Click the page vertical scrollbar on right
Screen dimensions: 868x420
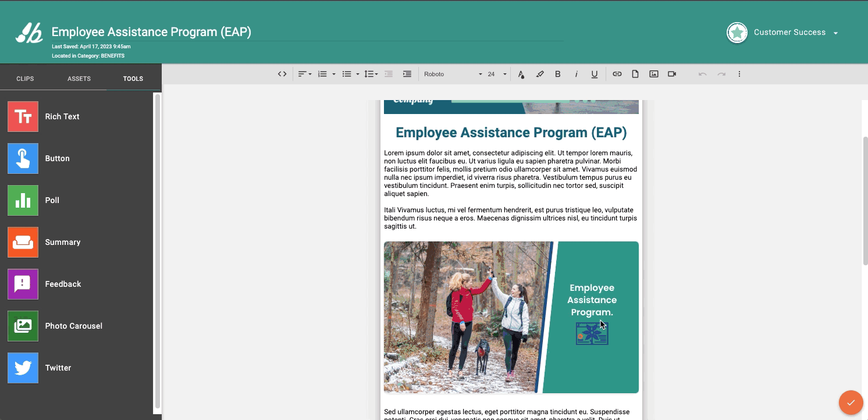[x=865, y=201]
